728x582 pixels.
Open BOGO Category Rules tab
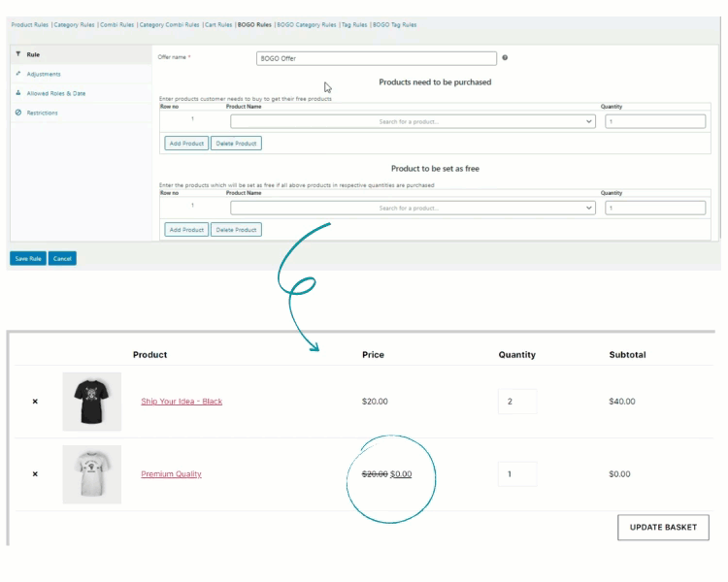307,24
